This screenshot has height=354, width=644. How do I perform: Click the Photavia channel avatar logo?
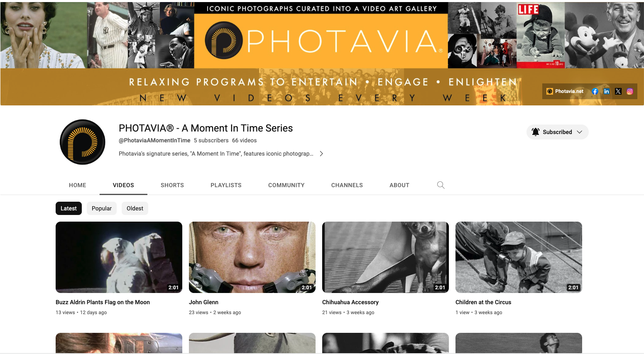83,142
